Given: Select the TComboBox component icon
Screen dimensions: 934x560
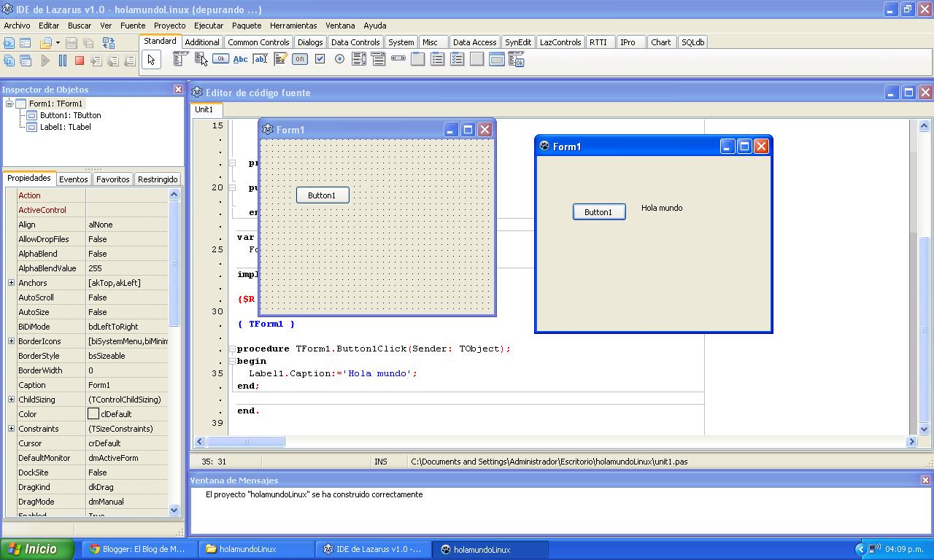Looking at the screenshot, I should tap(379, 60).
